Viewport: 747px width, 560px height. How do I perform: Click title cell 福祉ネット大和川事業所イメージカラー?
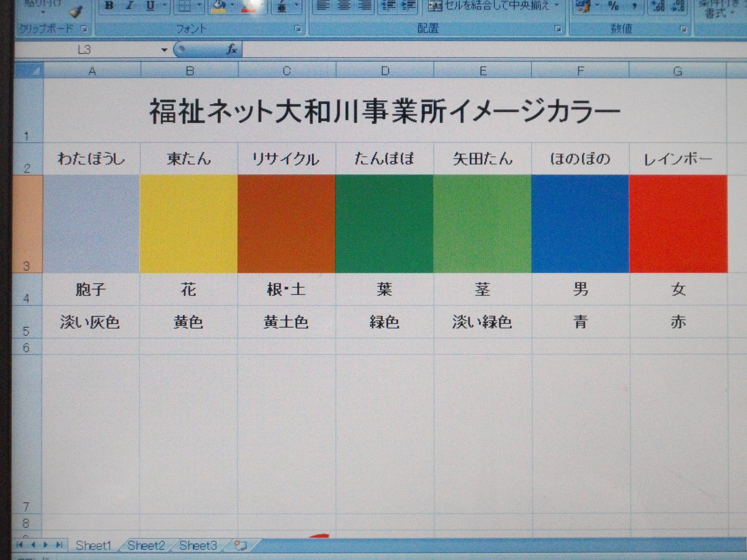[x=385, y=111]
